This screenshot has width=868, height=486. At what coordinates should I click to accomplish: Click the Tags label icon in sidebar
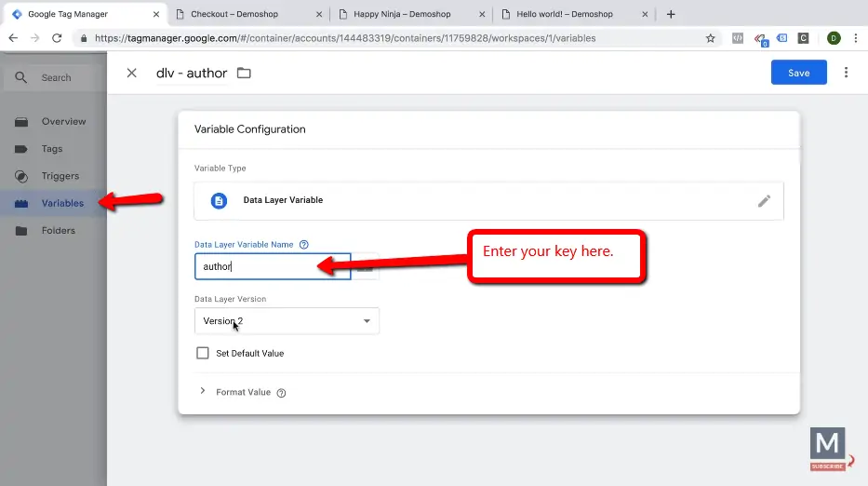(x=21, y=149)
